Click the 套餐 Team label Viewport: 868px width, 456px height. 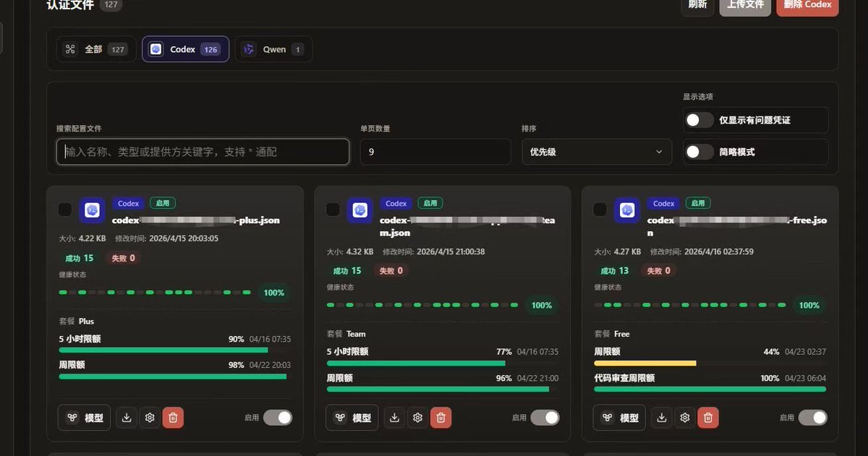[x=346, y=334]
